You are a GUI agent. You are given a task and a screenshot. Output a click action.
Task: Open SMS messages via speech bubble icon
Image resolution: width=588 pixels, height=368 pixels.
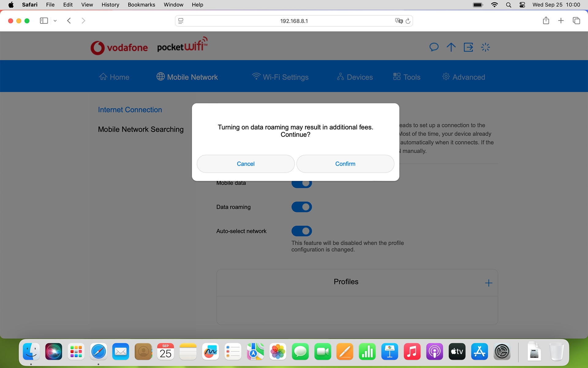click(434, 47)
